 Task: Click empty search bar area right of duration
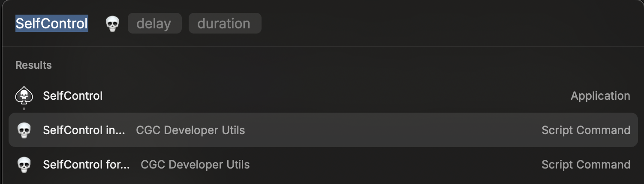click(429, 23)
